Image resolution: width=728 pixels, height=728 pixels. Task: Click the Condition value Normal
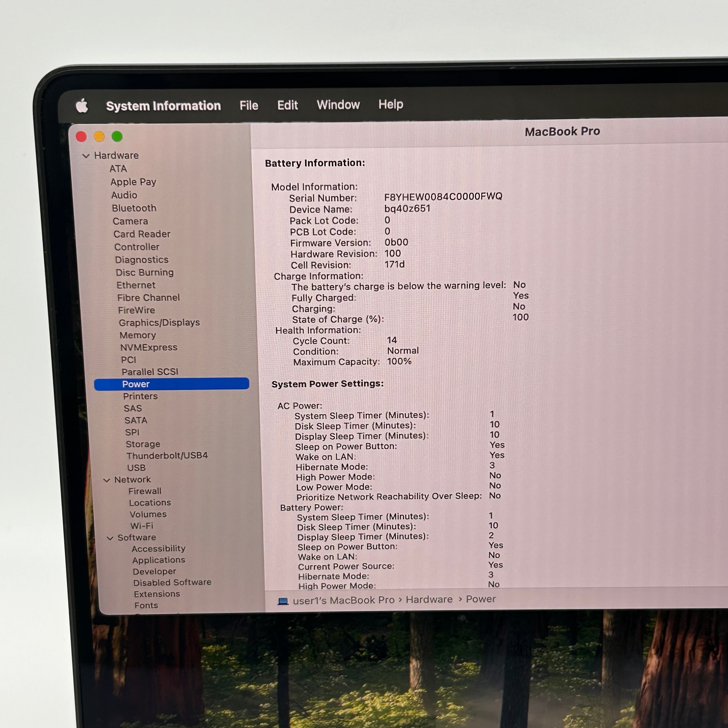pyautogui.click(x=403, y=351)
